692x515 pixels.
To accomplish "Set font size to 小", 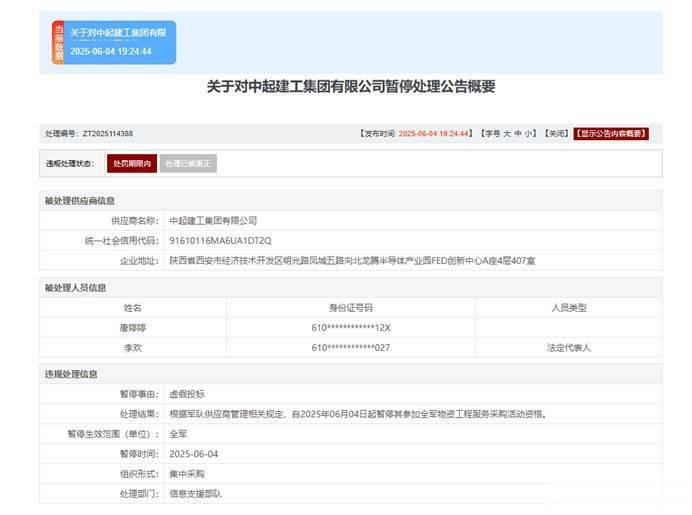I will 528,134.
